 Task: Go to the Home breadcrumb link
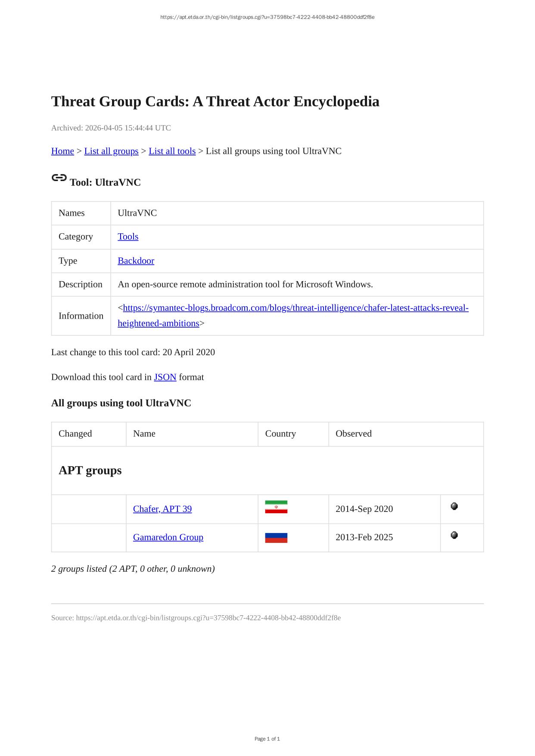pyautogui.click(x=62, y=151)
